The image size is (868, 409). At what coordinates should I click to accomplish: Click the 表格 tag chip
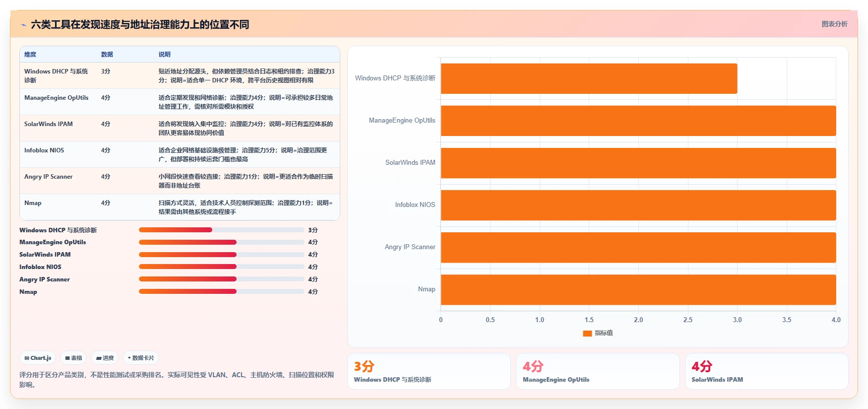73,358
